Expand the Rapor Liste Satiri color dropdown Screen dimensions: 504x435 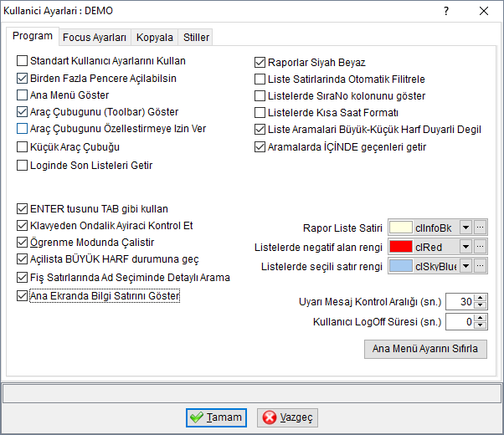coord(465,228)
